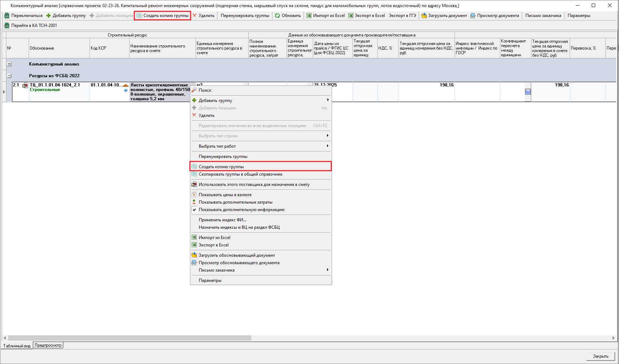Toggle Показывать цены в валюте menu option
The image size is (619, 364).
tap(225, 195)
